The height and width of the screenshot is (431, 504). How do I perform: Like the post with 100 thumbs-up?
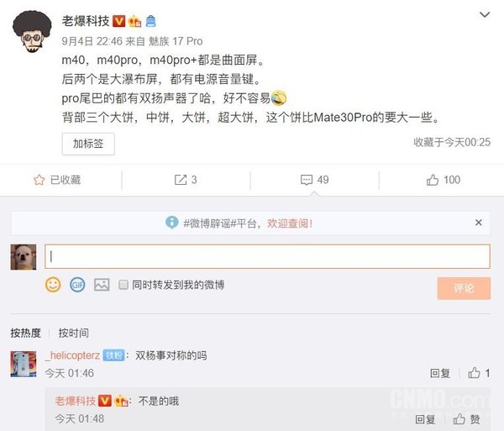click(x=433, y=180)
